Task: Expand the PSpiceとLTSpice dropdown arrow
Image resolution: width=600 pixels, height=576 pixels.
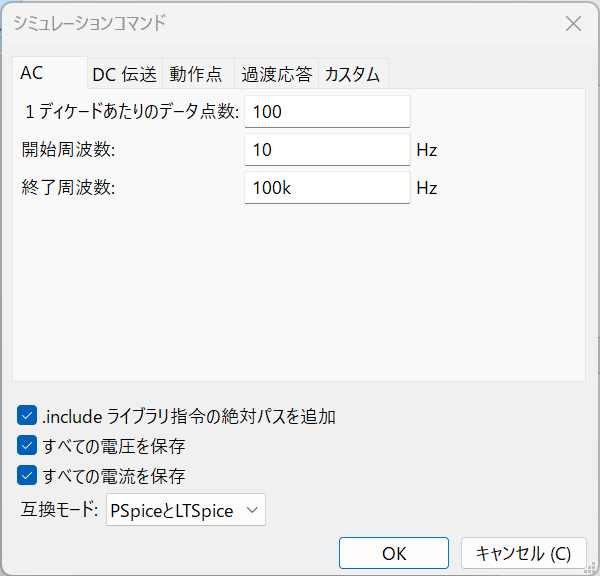Action: tap(252, 510)
